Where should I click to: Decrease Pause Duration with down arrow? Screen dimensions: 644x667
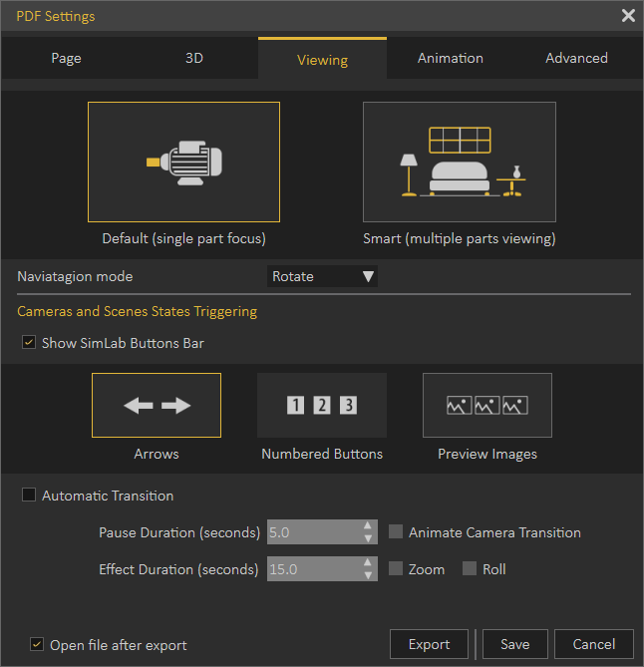(x=368, y=538)
